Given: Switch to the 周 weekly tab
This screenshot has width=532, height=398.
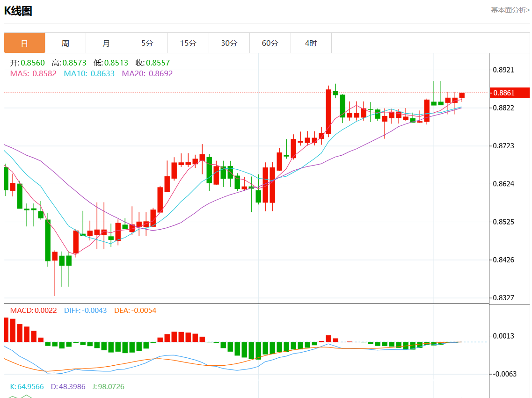Looking at the screenshot, I should click(66, 43).
